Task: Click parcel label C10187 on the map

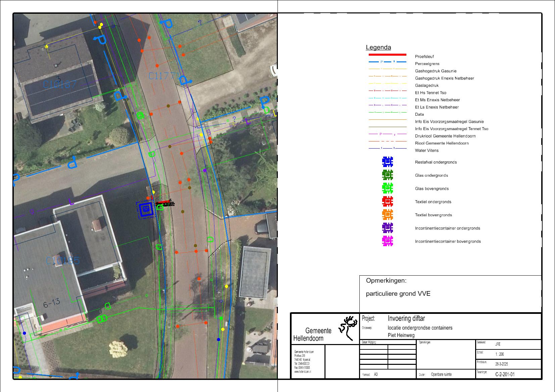Action: 60,84
